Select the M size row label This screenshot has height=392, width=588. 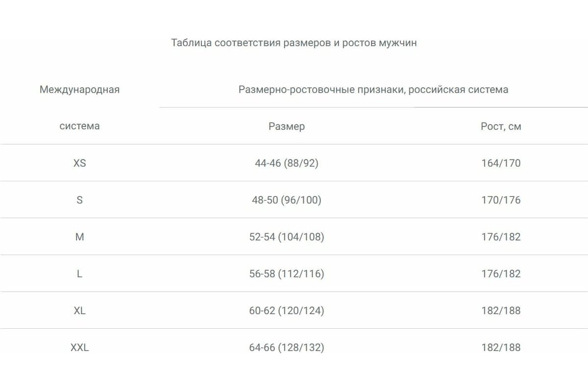[x=79, y=237]
